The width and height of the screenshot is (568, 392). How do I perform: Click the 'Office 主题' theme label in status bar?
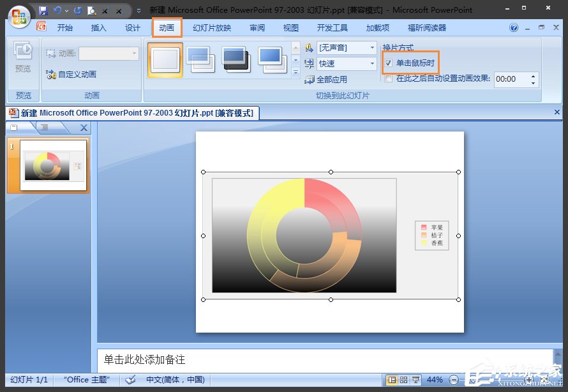85,379
